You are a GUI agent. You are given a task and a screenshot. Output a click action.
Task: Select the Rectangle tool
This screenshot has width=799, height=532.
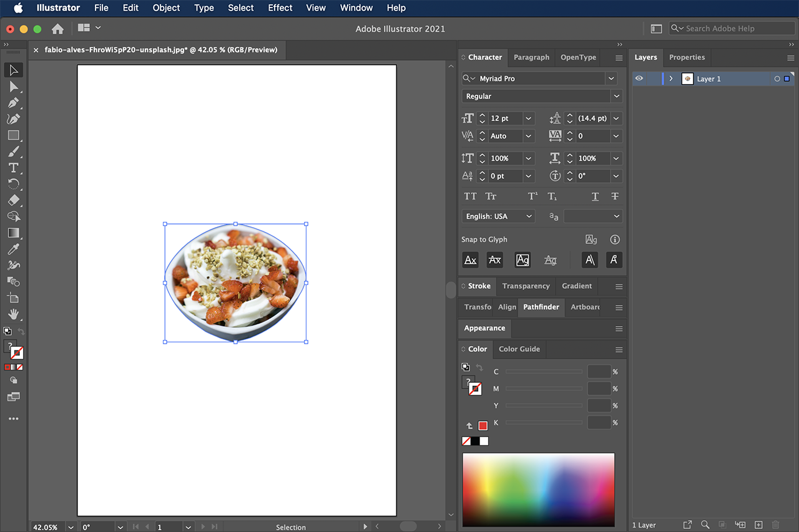pos(14,135)
